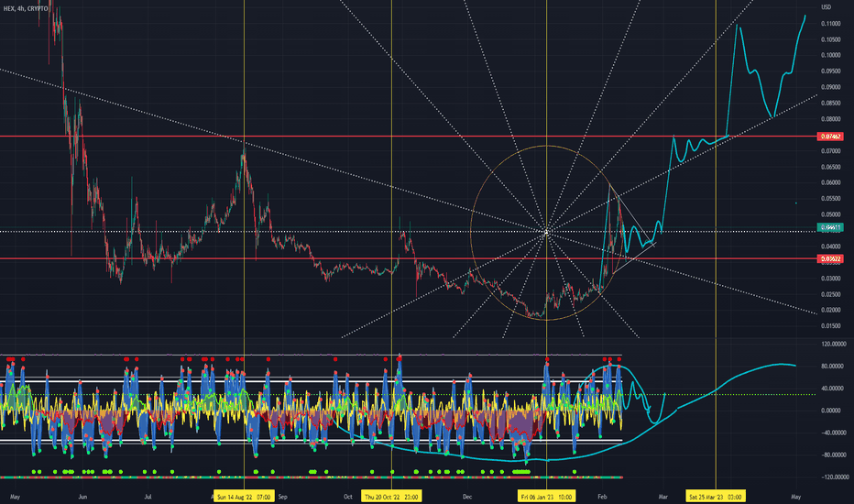Click the -120.00000 indicator axis value

pos(833,477)
